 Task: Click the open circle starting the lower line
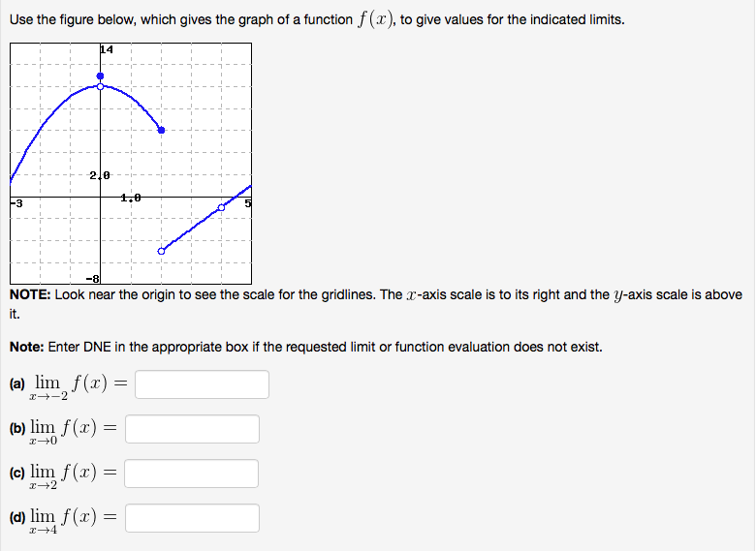(x=162, y=251)
